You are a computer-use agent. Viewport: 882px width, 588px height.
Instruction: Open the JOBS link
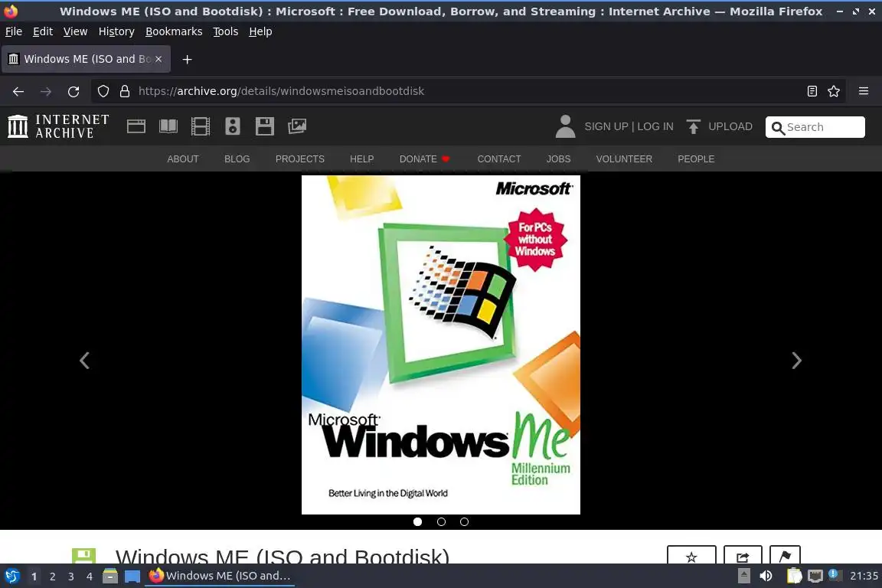pyautogui.click(x=559, y=159)
